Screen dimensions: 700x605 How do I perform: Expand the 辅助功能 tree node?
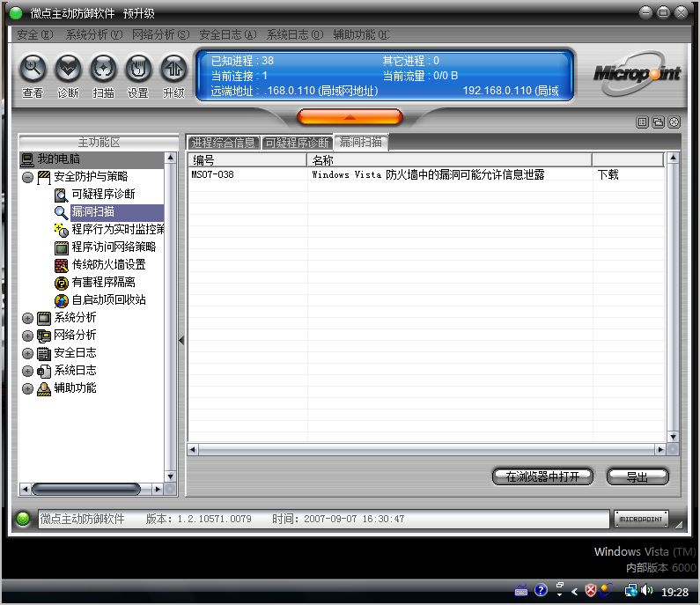pyautogui.click(x=27, y=389)
